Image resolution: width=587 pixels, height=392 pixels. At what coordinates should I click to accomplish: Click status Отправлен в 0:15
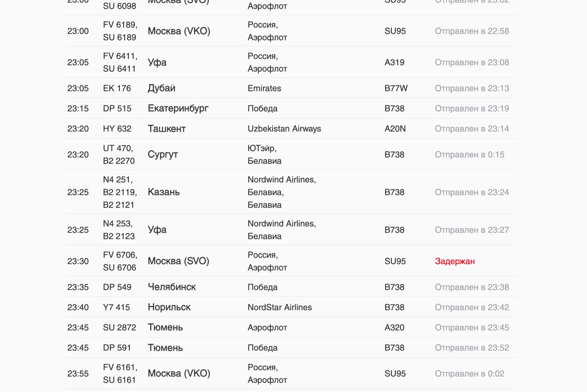click(469, 155)
